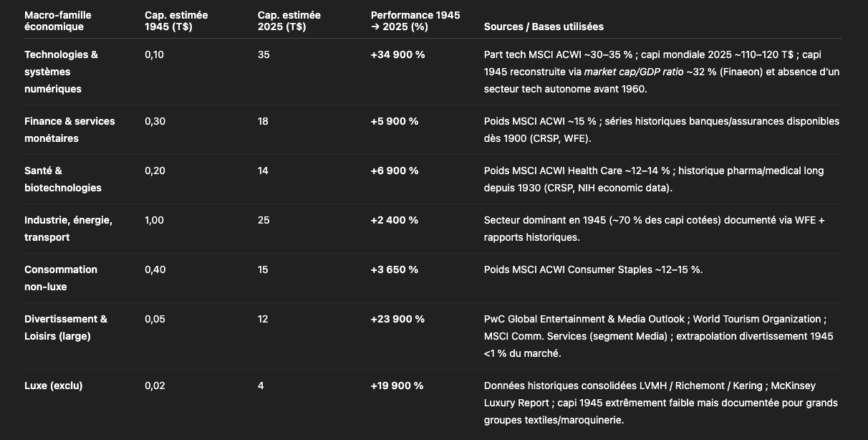Image resolution: width=868 pixels, height=440 pixels.
Task: Select the "Luxe (exclu)" row label
Action: click(54, 386)
